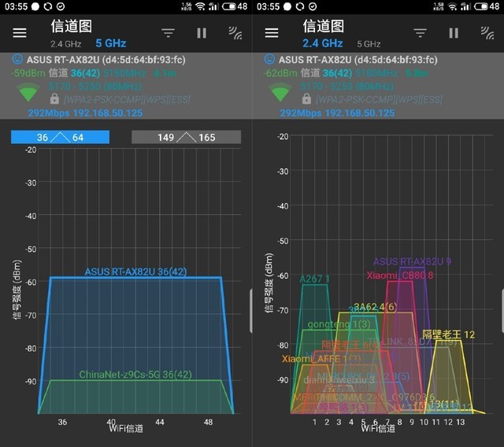Screen dimensions: 504x447
Task: Tap gongteng 1(3) graph label
Action: pyautogui.click(x=339, y=324)
